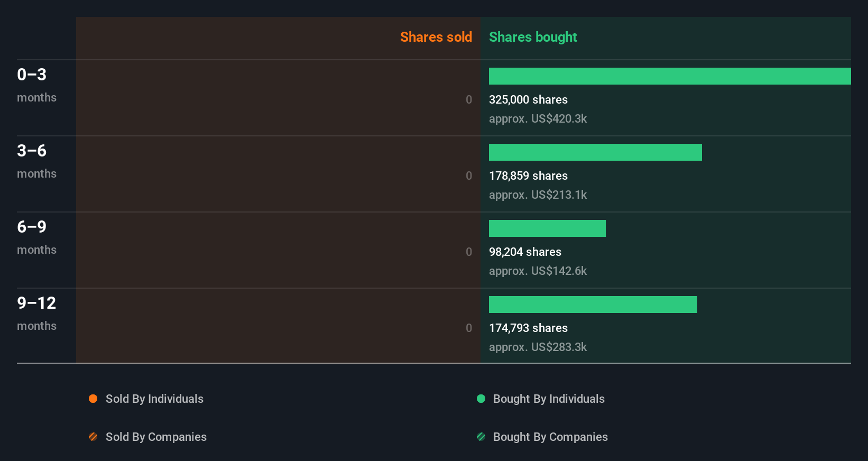Click the sold value 0 in 9–12 months row
Screen dimensions: 868x461
point(469,328)
